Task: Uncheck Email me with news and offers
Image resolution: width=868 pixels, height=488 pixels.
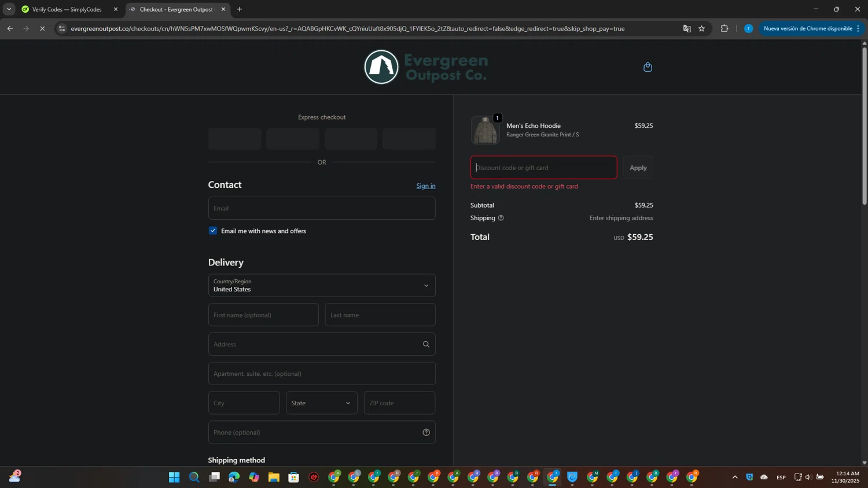Action: [213, 231]
